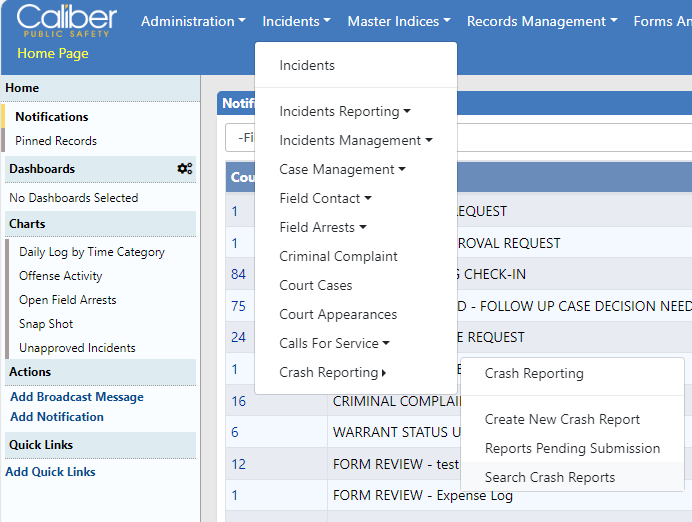Screen dimensions: 692x522
Task: Click the notification count 84 link
Action: click(238, 274)
